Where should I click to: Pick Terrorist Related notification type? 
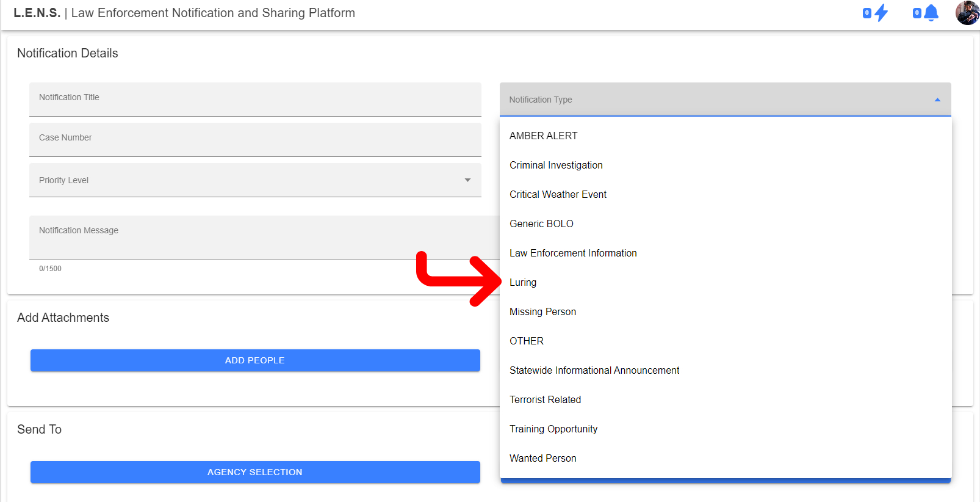coord(545,399)
